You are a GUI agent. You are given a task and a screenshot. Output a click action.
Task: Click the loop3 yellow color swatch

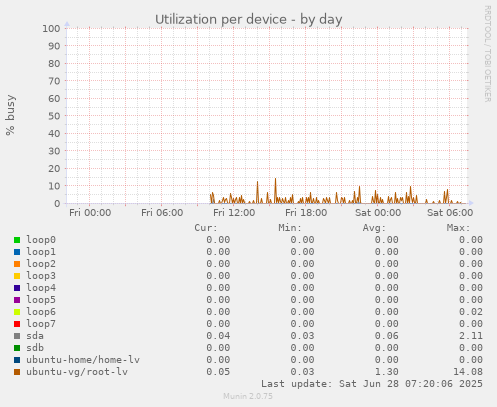17,276
